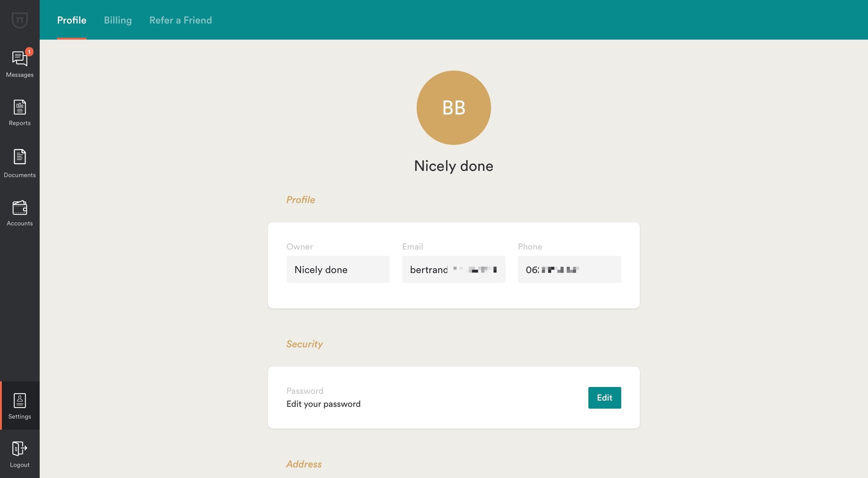Select the Settings sidebar icon
This screenshot has height=478, width=868.
coord(20,400)
